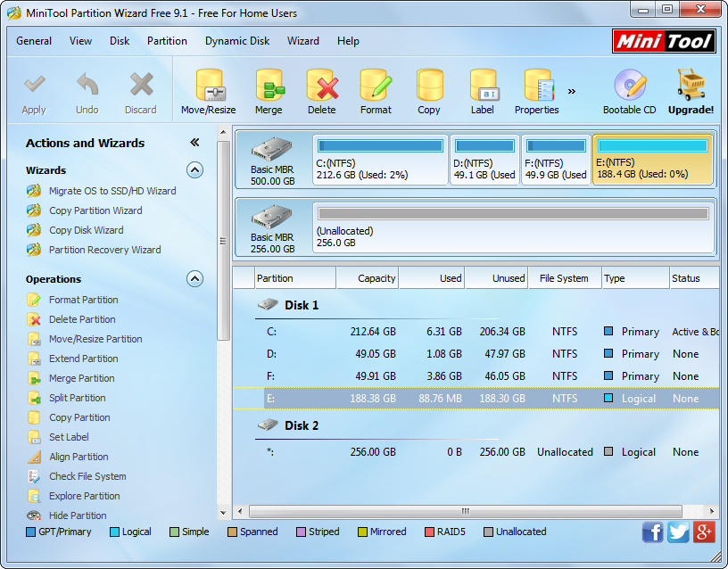Click the MiniTool logo banner
This screenshot has width=728, height=569.
(x=664, y=42)
